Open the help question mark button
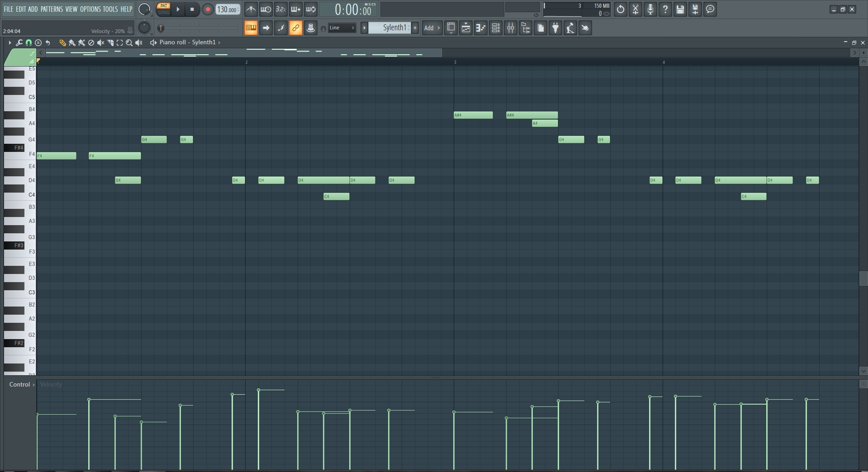The image size is (868, 472). pyautogui.click(x=665, y=9)
